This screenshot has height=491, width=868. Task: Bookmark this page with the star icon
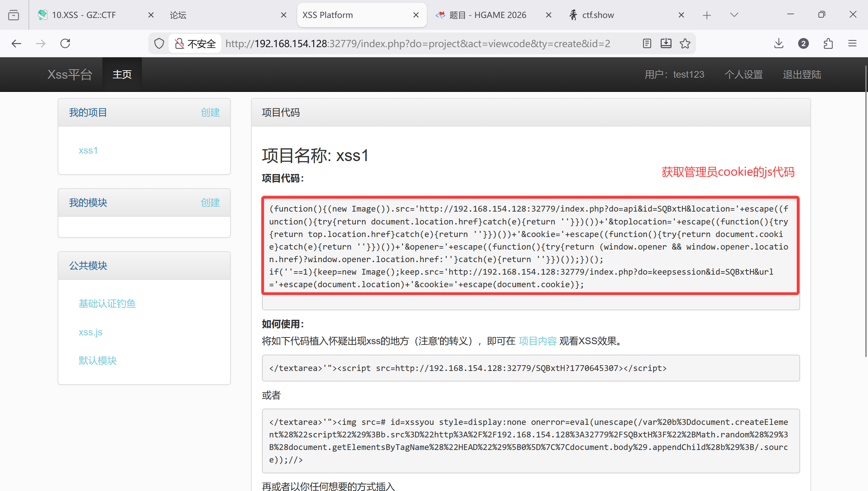pos(685,43)
